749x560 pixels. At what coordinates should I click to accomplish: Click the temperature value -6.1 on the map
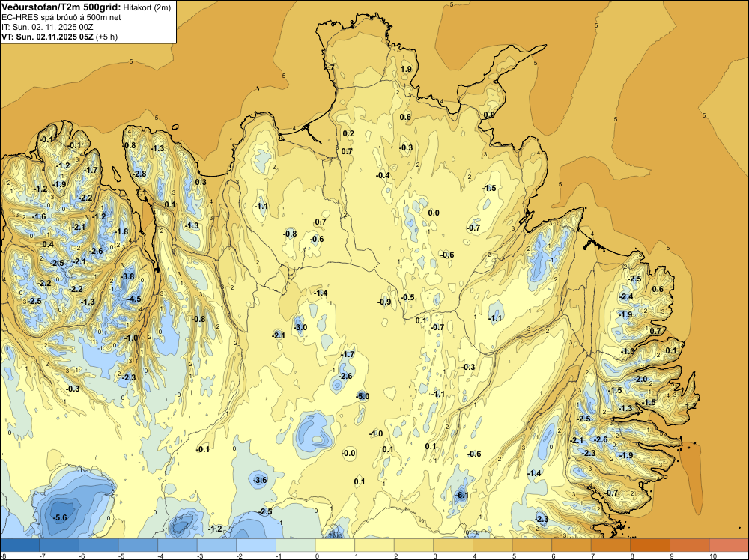461,495
